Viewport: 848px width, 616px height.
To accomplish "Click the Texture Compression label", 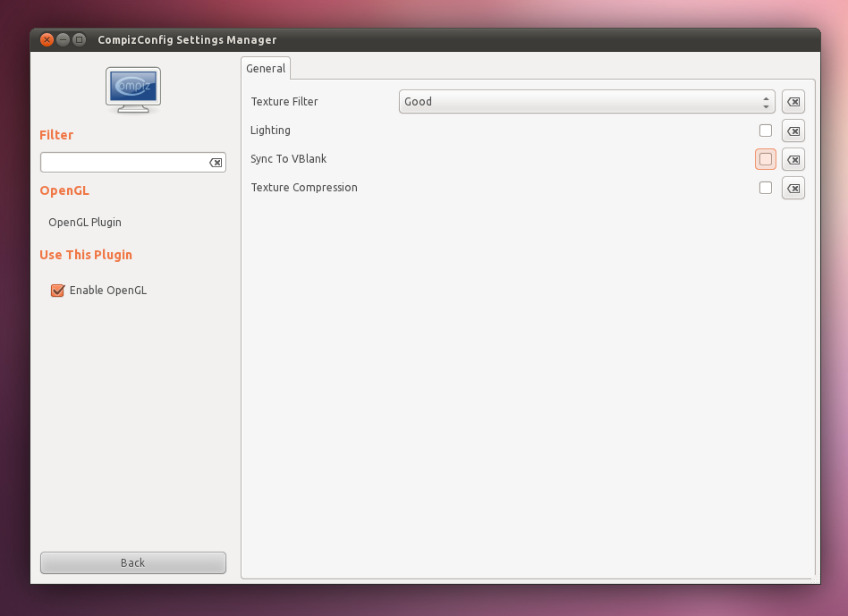I will (x=304, y=188).
